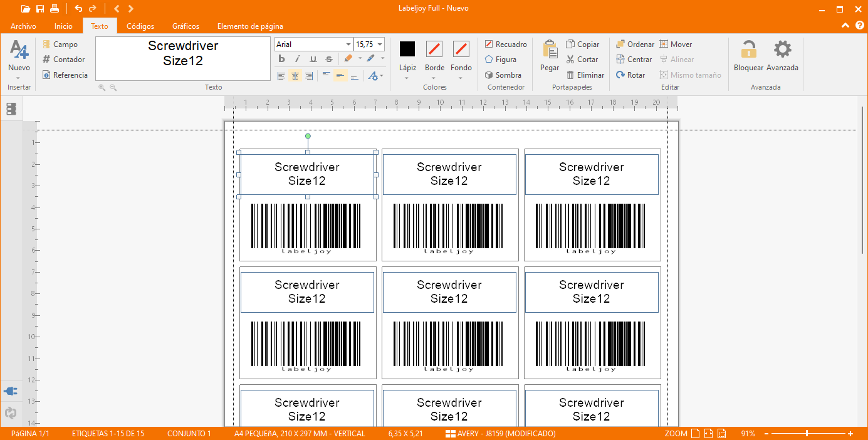Toggle bold formatting
The height and width of the screenshot is (440, 868).
coord(281,59)
